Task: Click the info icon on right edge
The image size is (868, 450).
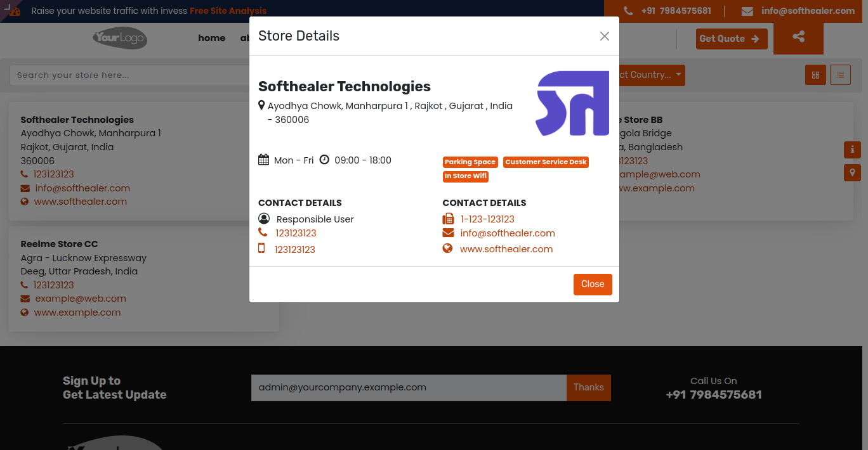Action: 852,150
